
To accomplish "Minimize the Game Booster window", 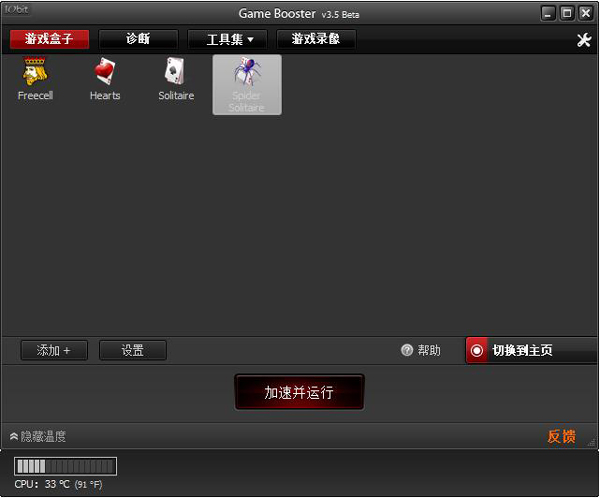I will click(548, 14).
